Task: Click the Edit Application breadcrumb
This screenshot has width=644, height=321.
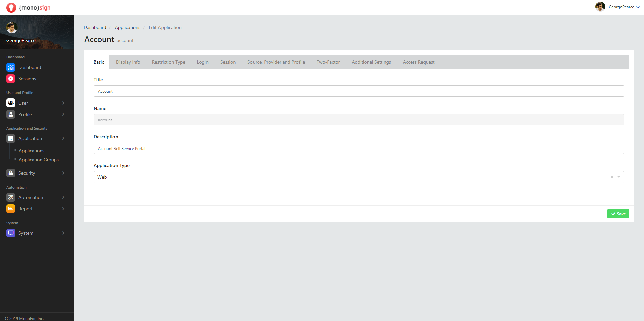Action: [x=165, y=27]
